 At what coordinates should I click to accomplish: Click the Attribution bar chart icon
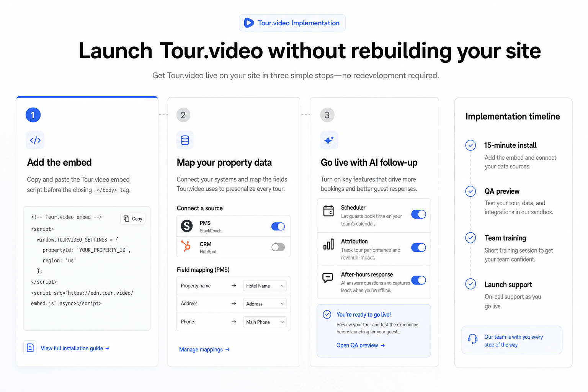pyautogui.click(x=328, y=244)
